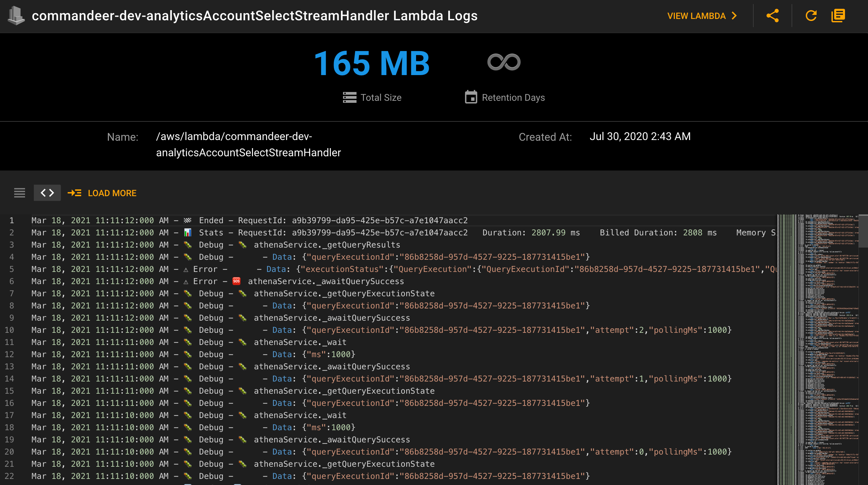Image resolution: width=868 pixels, height=485 pixels.
Task: Click athenaService._awaitQuerySuccess error on line 6
Action: [x=326, y=281]
